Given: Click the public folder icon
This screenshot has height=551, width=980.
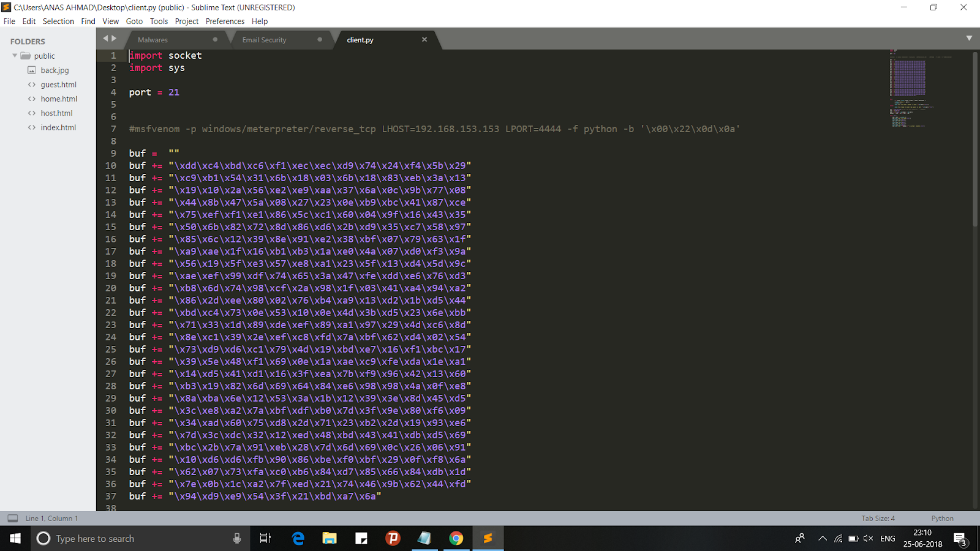Looking at the screenshot, I should [x=25, y=56].
